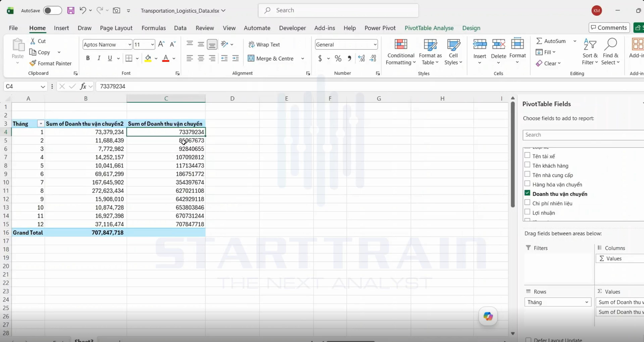Open the Name Box dropdown arrow

click(43, 87)
